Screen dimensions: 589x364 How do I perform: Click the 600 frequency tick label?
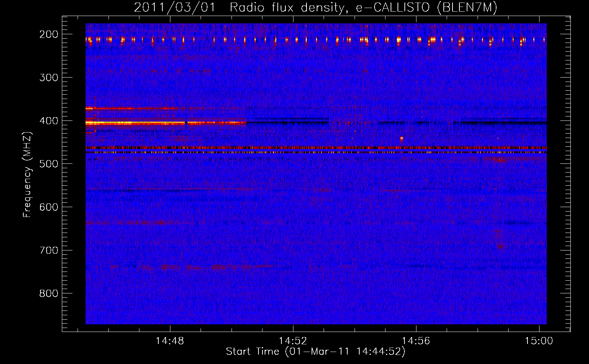coord(49,207)
